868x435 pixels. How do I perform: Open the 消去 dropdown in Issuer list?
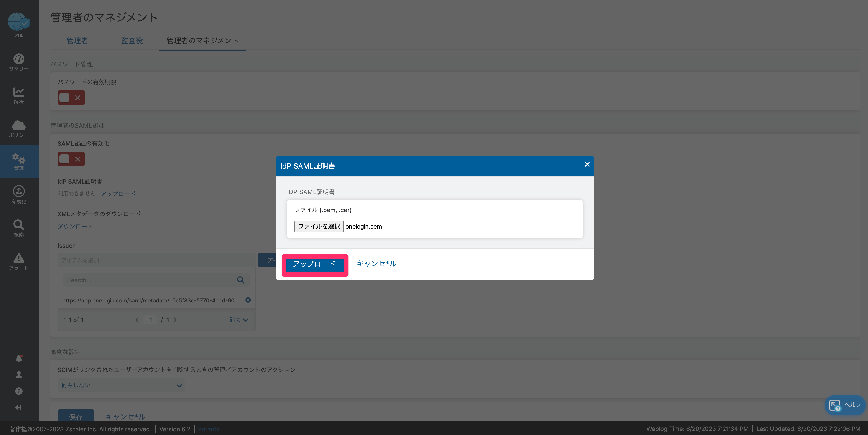pos(239,320)
